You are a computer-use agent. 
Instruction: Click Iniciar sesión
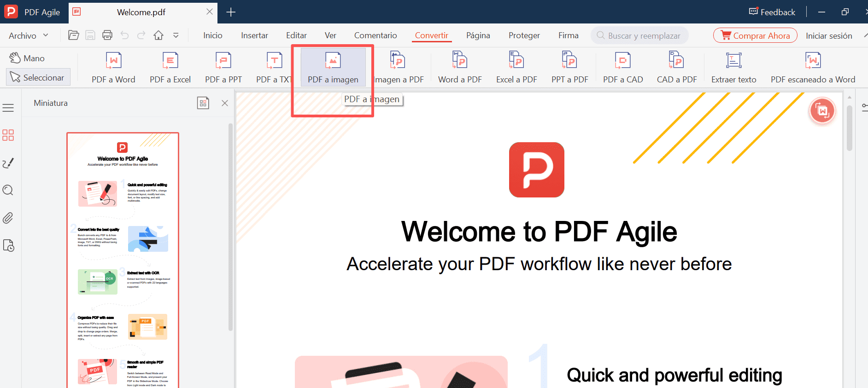tap(829, 35)
